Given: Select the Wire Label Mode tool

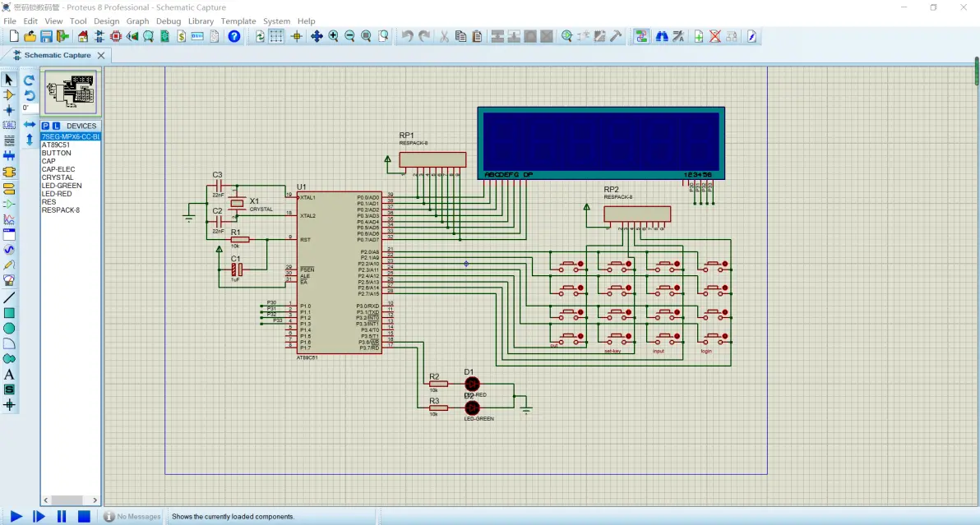Looking at the screenshot, I should tap(9, 125).
